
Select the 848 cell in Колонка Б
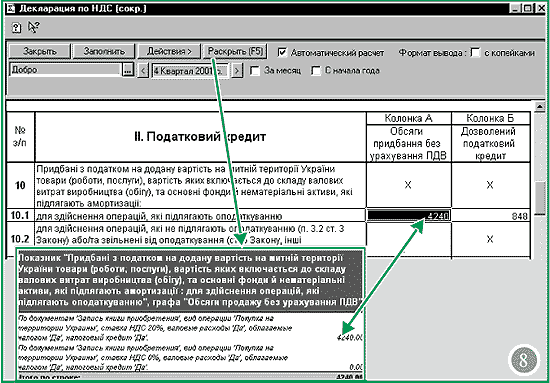491,216
